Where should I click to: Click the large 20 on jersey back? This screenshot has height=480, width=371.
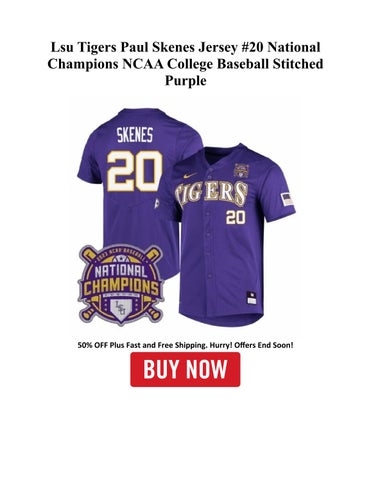135,171
